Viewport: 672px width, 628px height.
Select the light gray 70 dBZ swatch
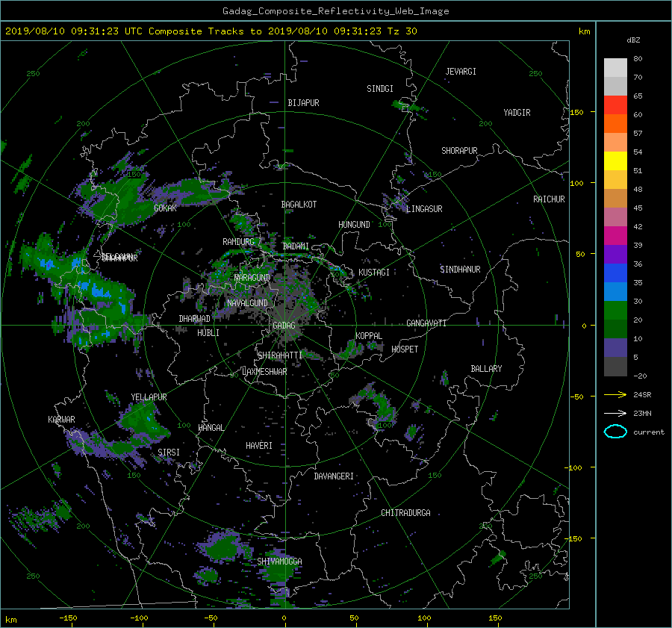[615, 67]
